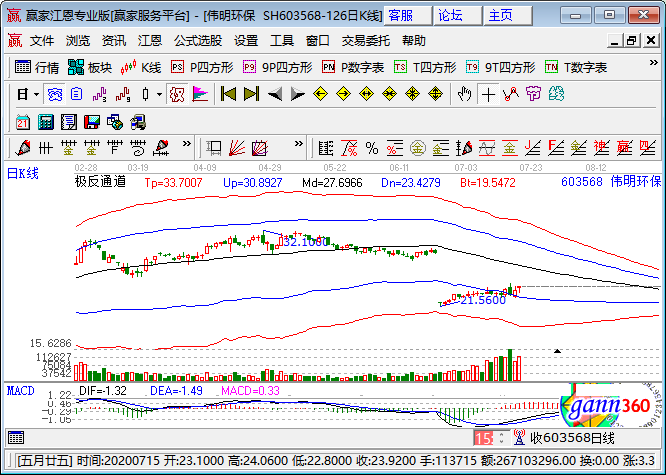Expand the top toolbar overflow chevron
This screenshot has width=666, height=475.
pyautogui.click(x=653, y=63)
